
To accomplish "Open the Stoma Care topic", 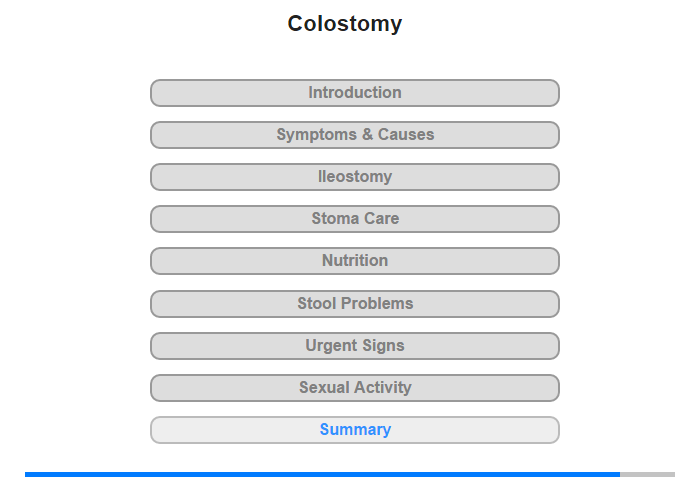I will [355, 219].
